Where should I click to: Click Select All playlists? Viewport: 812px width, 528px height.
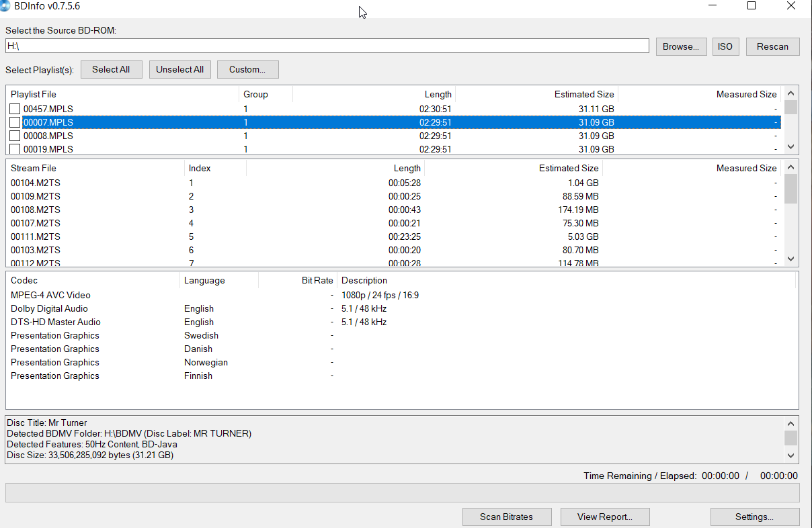(x=111, y=69)
